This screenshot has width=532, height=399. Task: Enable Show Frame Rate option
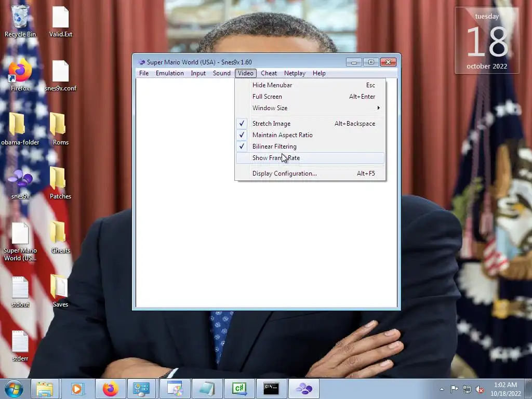tap(310, 158)
